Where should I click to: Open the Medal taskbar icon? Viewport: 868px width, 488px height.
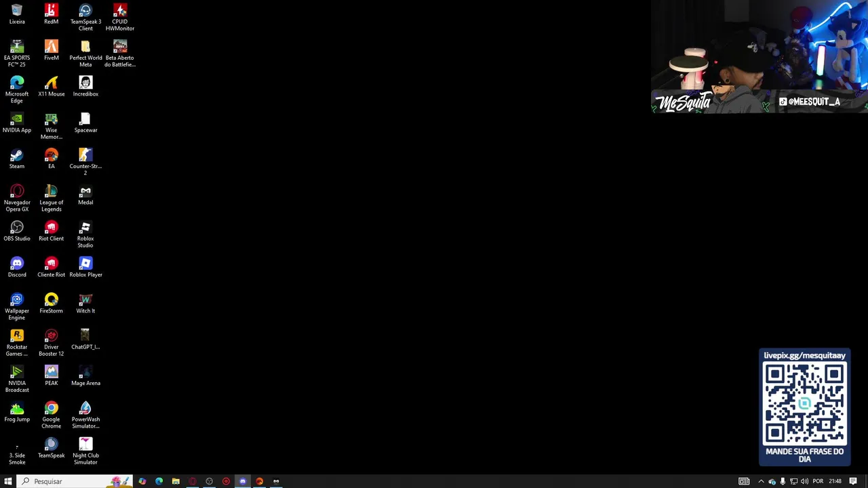276,481
